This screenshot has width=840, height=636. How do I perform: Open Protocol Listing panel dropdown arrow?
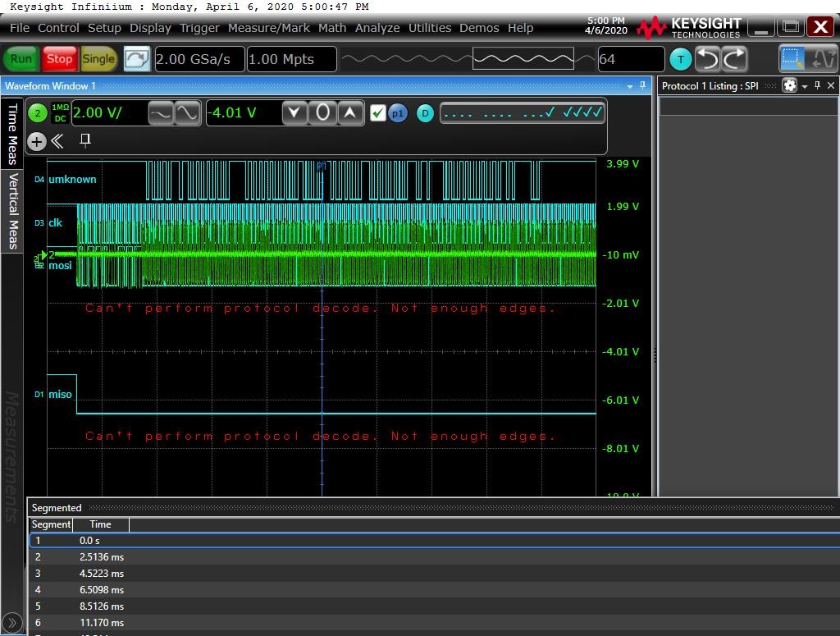805,86
